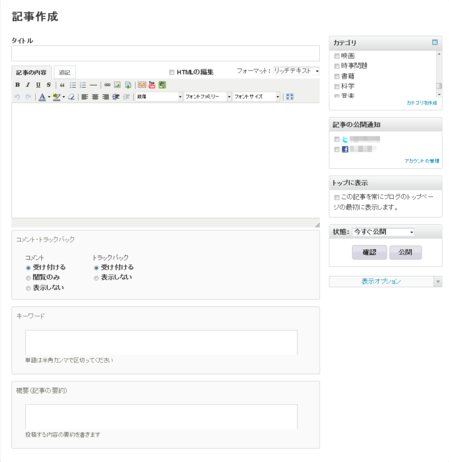The image size is (449, 462).
Task: Insert a YouTube video
Action: (x=152, y=85)
